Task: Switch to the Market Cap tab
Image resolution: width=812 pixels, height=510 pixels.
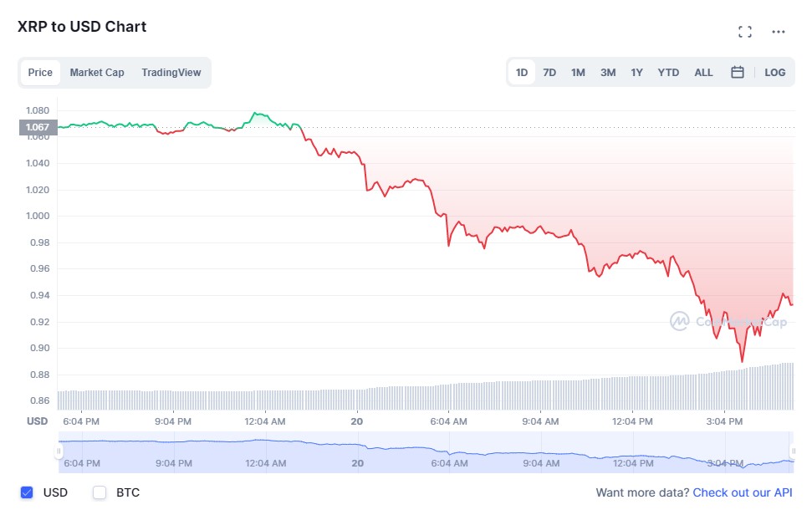Action: [97, 73]
